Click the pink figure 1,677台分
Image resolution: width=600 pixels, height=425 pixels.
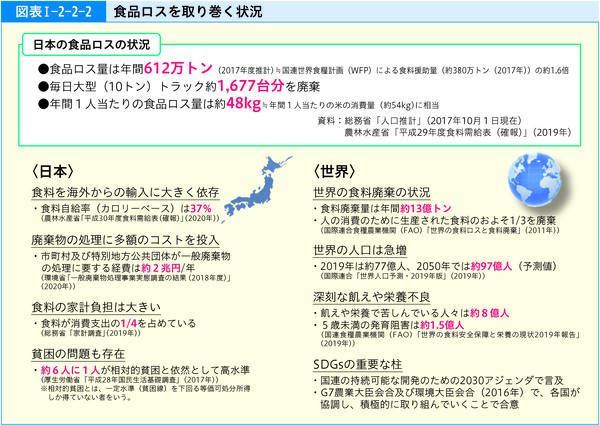(x=251, y=86)
